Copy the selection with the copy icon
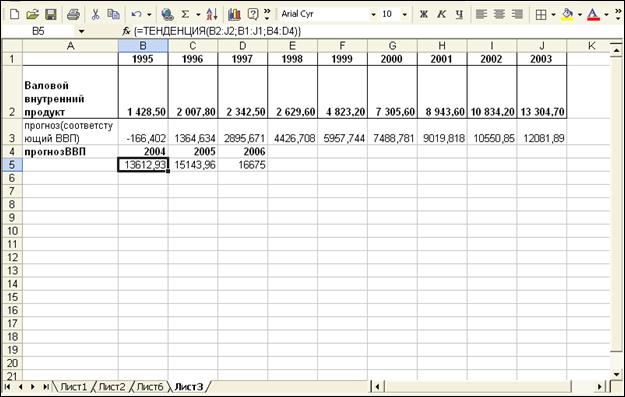This screenshot has width=625, height=397. 114,15
